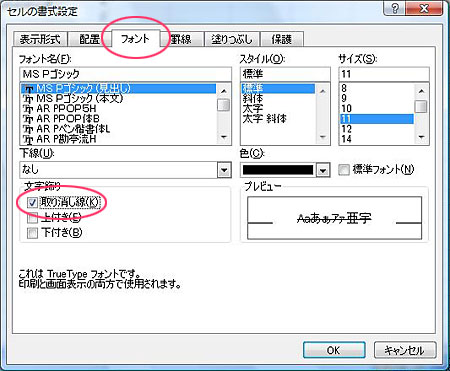Close the セルの書式設定 dialog
The width and height of the screenshot is (450, 371).
(424, 8)
